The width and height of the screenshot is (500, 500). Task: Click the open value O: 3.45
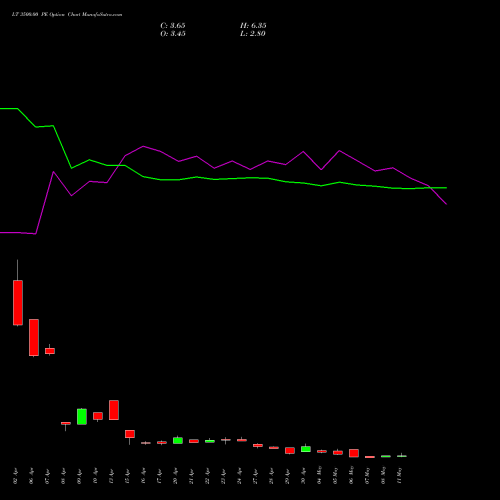click(x=173, y=34)
